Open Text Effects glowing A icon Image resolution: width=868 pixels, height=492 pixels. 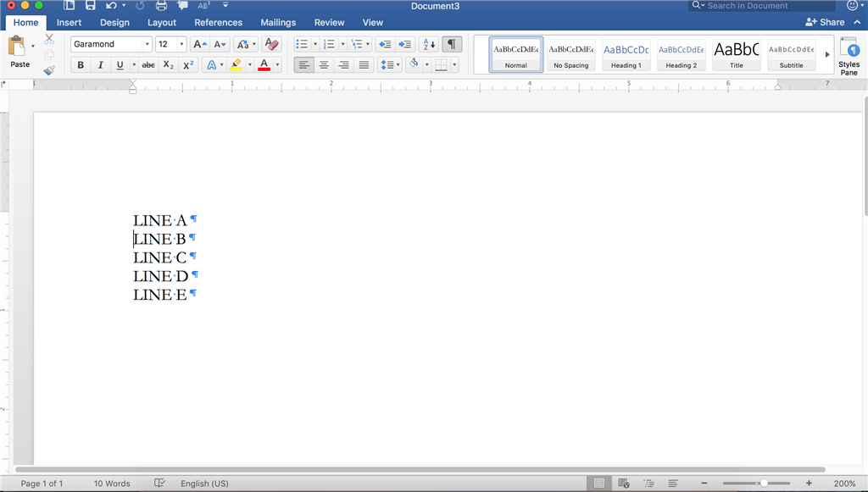[x=211, y=64]
